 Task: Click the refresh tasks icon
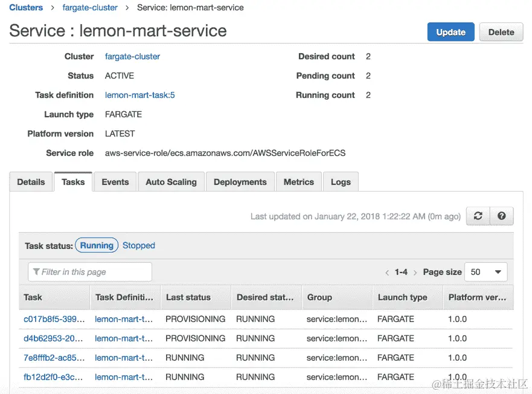tap(478, 216)
